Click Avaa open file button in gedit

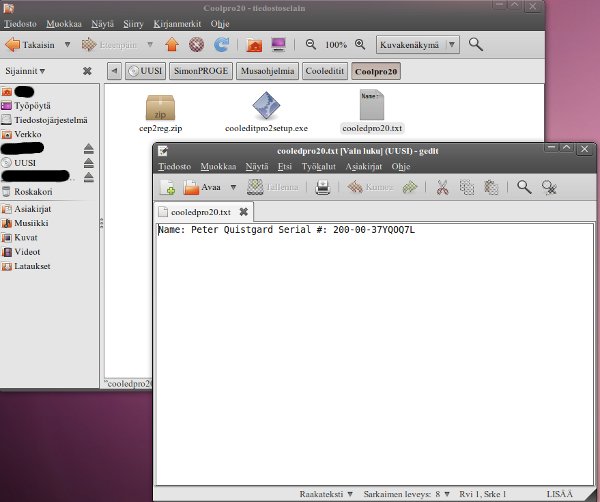pyautogui.click(x=202, y=187)
